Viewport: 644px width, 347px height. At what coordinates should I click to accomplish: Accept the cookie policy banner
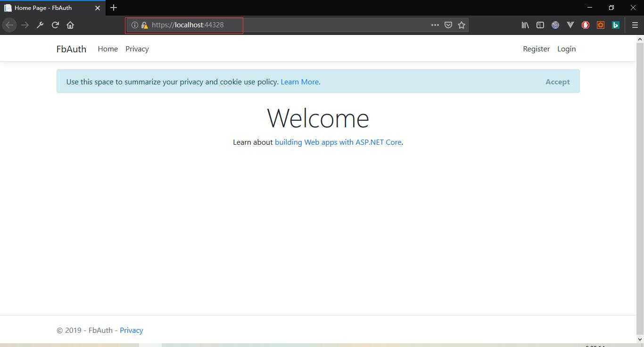click(x=558, y=82)
